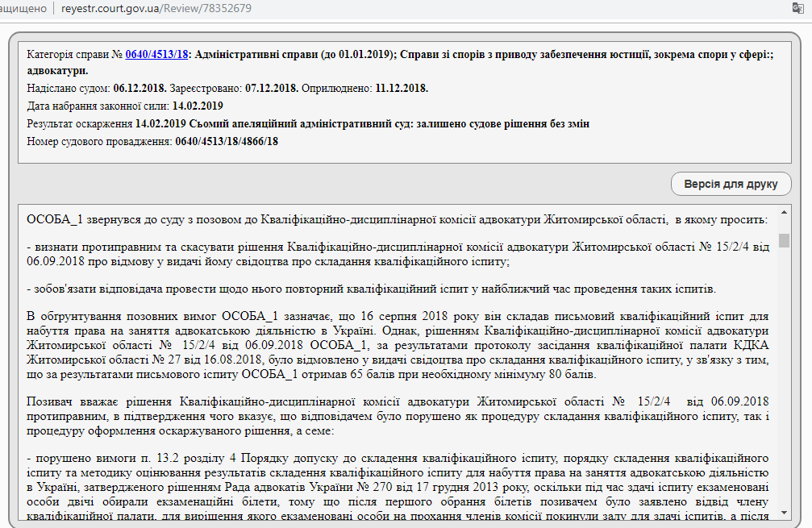This screenshot has width=812, height=528.
Task: Click the label Номер судового провадження
Action: (99, 141)
